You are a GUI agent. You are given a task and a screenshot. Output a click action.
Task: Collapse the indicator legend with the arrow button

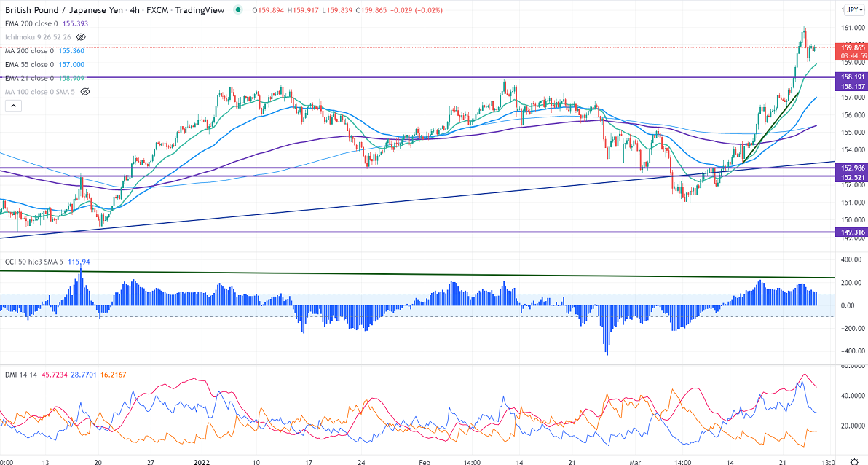coord(13,106)
